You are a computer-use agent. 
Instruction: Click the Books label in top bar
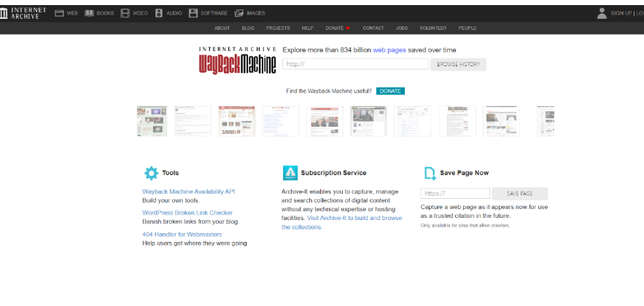coord(106,13)
